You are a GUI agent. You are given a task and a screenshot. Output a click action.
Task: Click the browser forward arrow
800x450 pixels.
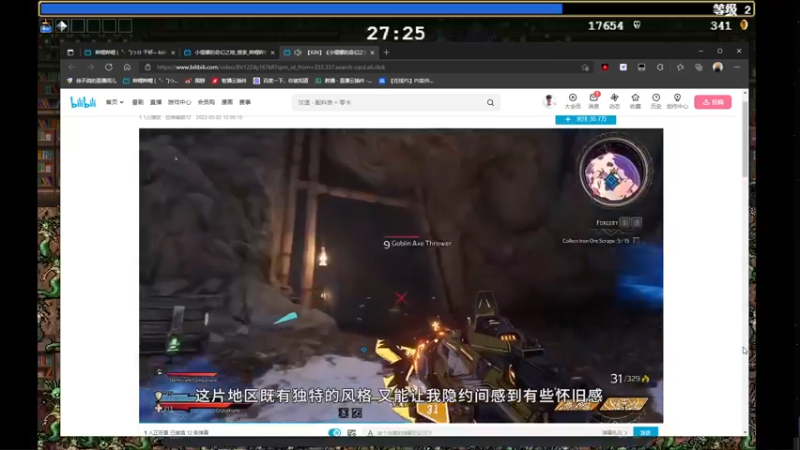pyautogui.click(x=90, y=67)
